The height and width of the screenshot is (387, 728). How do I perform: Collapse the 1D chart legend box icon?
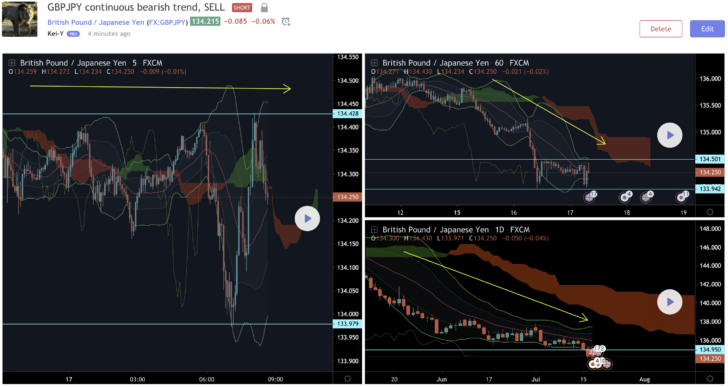374,229
